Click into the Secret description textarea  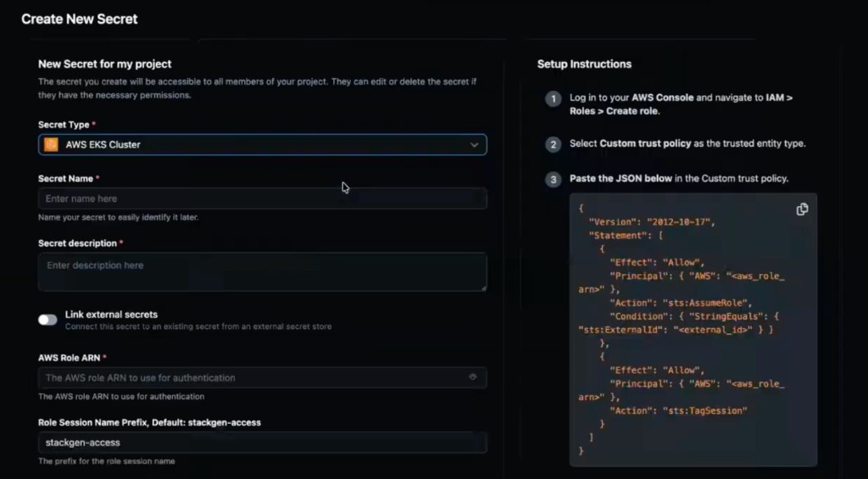tap(263, 272)
